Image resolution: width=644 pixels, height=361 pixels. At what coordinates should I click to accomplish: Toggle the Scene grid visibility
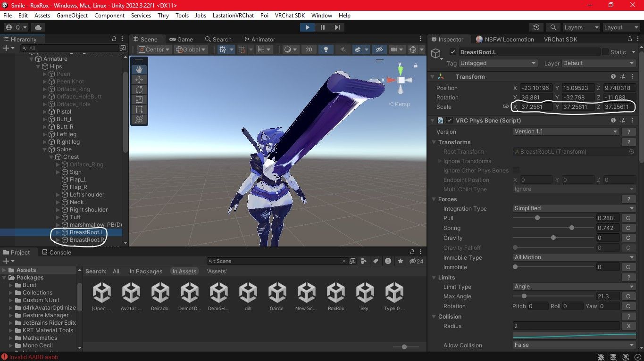[x=223, y=49]
